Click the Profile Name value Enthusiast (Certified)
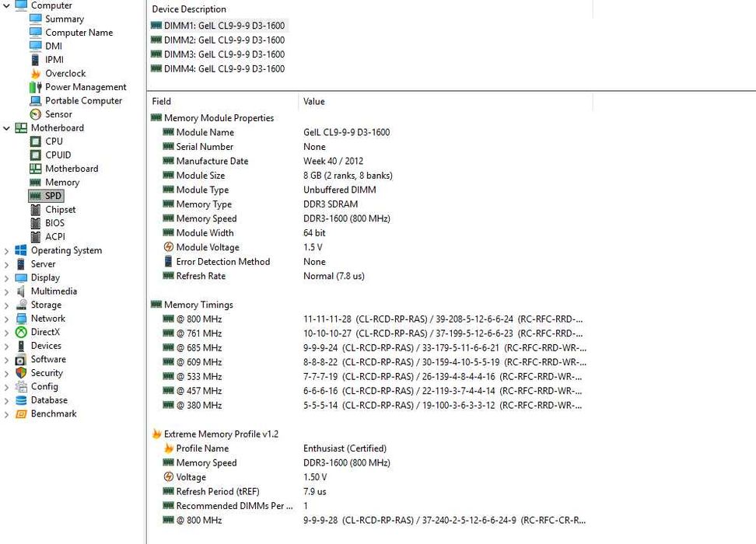Image resolution: width=756 pixels, height=544 pixels. coord(345,448)
